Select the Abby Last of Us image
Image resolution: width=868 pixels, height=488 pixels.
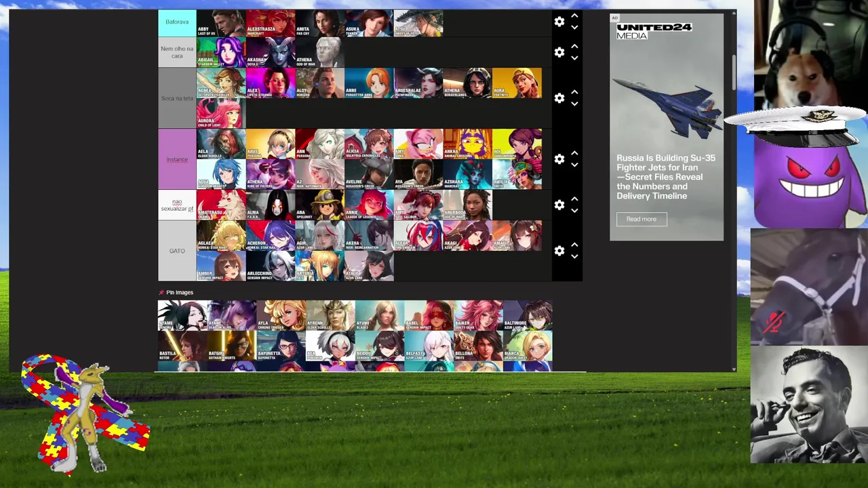[x=221, y=23]
